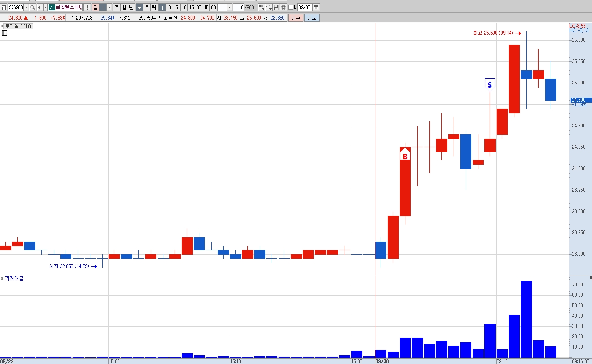Image resolution: width=592 pixels, height=364 pixels.
Task: Toggle the D checkbox in toolbar
Action: [x=290, y=7]
